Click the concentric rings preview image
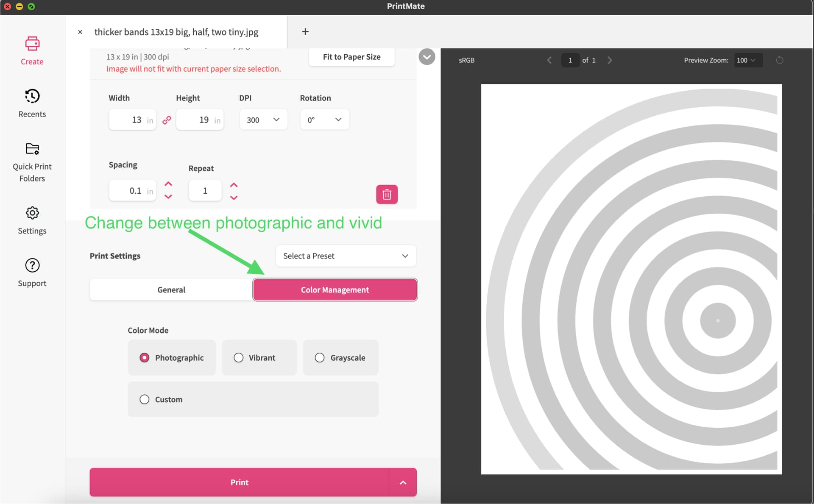The width and height of the screenshot is (814, 504). 631,279
